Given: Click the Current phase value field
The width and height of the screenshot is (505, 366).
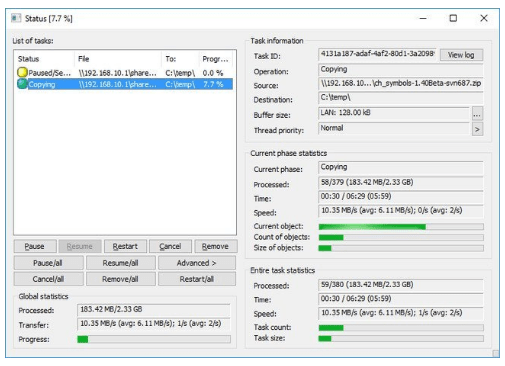Looking at the screenshot, I should click(401, 167).
